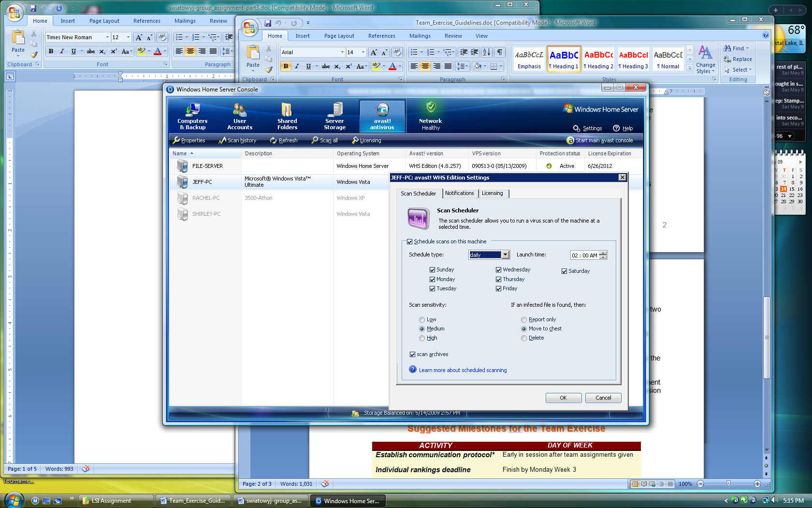Open Help in Home Server Console
The image size is (812, 508).
[623, 128]
